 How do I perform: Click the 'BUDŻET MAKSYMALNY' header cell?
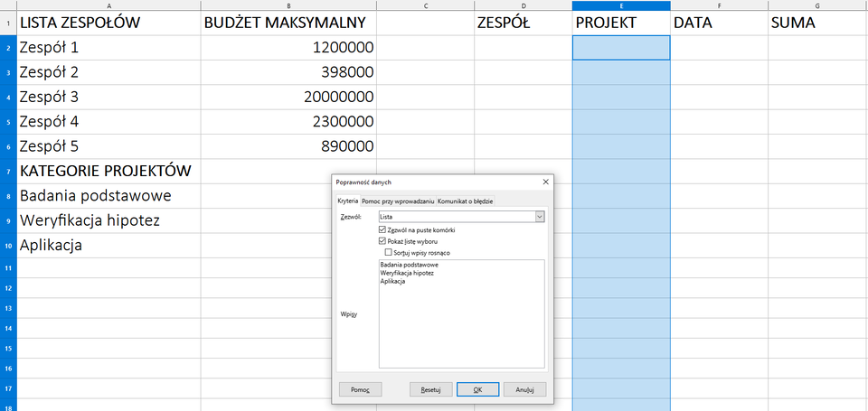(288, 23)
